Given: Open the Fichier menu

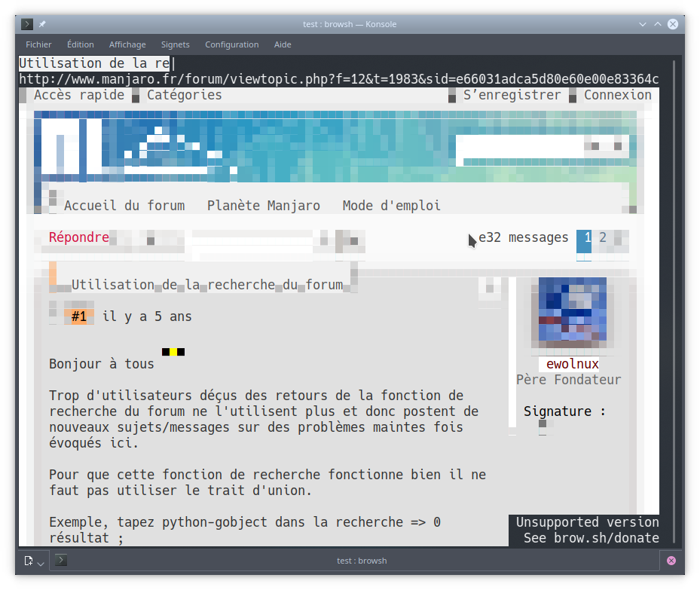Looking at the screenshot, I should point(38,44).
